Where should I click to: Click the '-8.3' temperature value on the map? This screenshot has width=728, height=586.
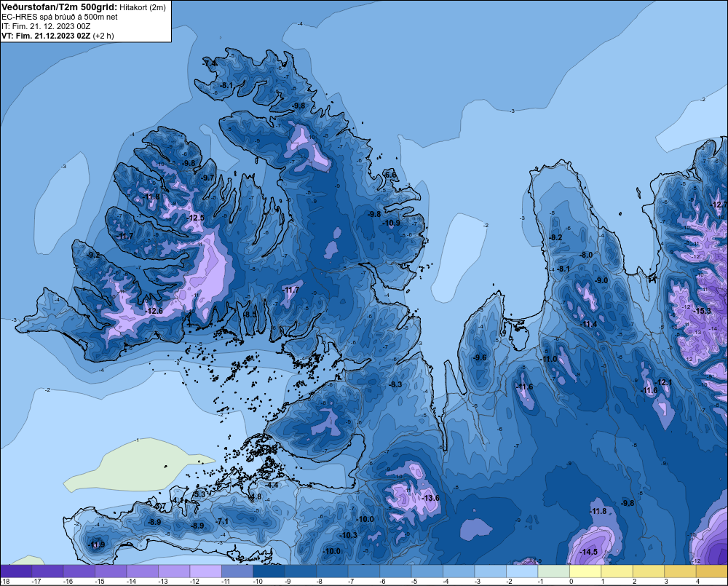[395, 384]
